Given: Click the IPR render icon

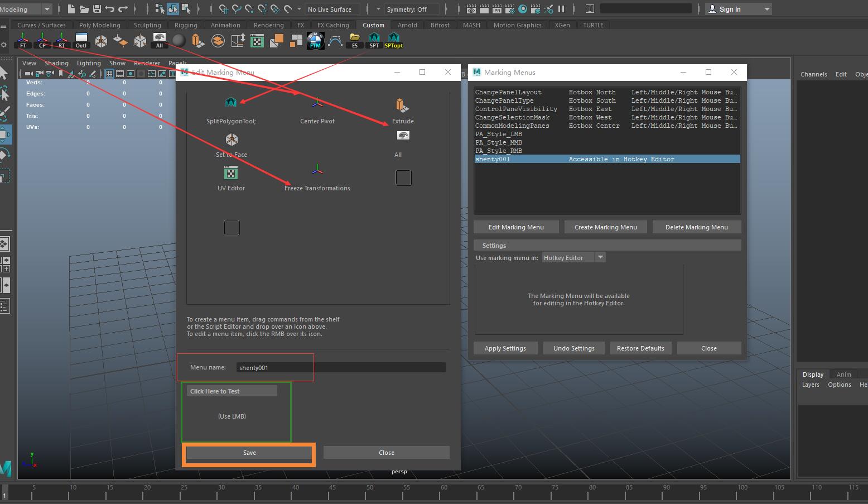Looking at the screenshot, I should 497,9.
